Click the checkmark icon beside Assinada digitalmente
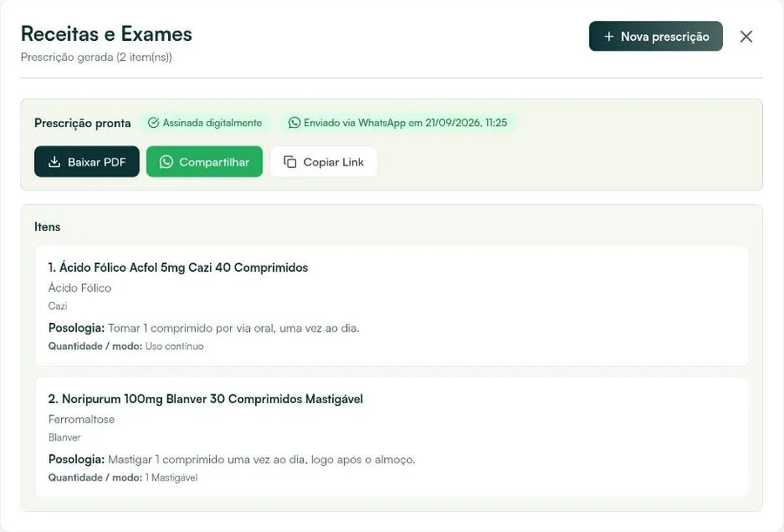Screen dimensions: 784x532 [x=153, y=123]
